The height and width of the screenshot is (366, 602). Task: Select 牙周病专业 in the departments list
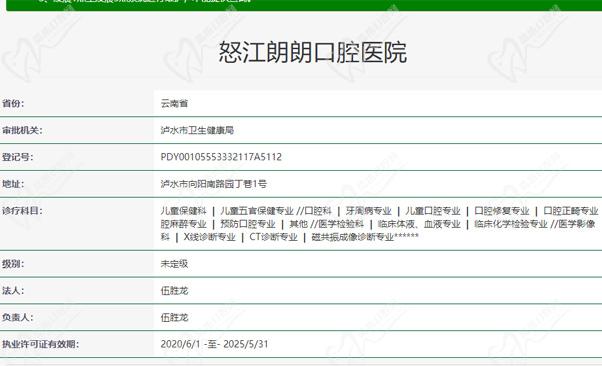coord(368,211)
